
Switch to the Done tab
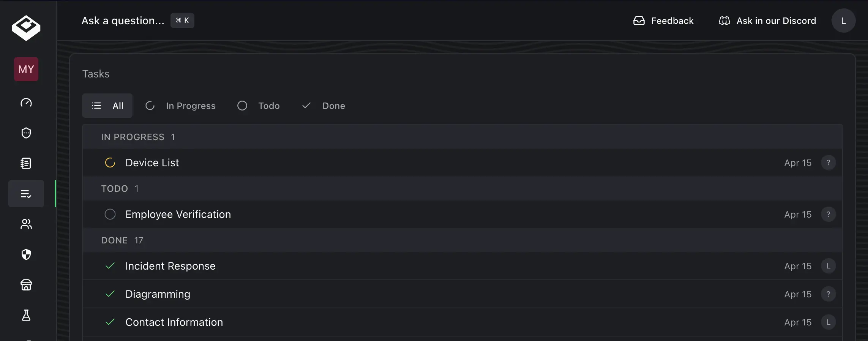[x=324, y=106]
